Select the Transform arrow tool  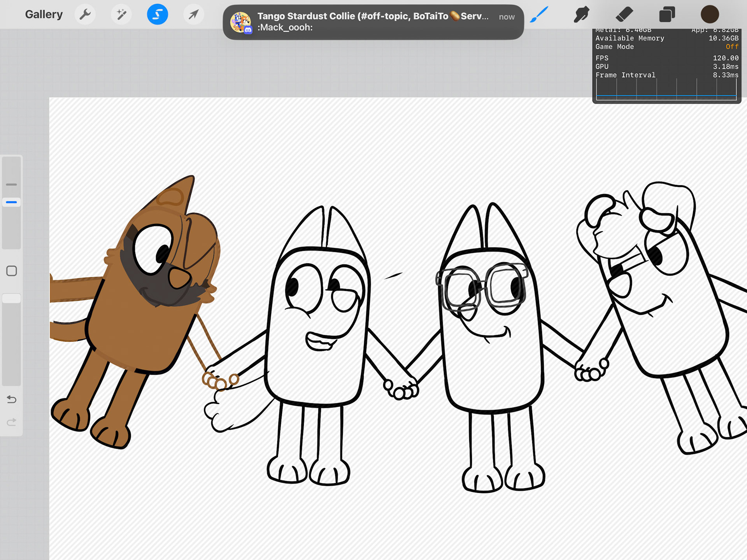[x=193, y=15]
